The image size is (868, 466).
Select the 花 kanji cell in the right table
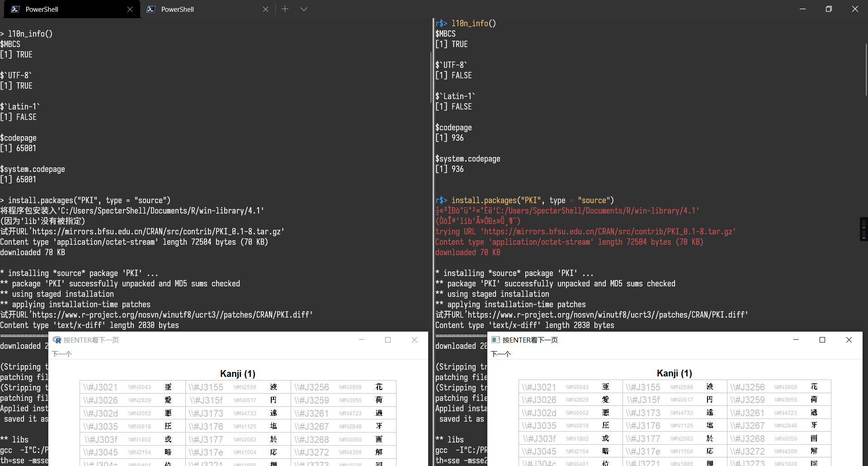(815, 387)
